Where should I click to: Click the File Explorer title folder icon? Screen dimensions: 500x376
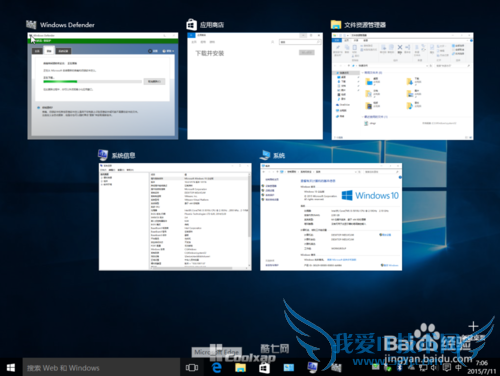point(336,24)
